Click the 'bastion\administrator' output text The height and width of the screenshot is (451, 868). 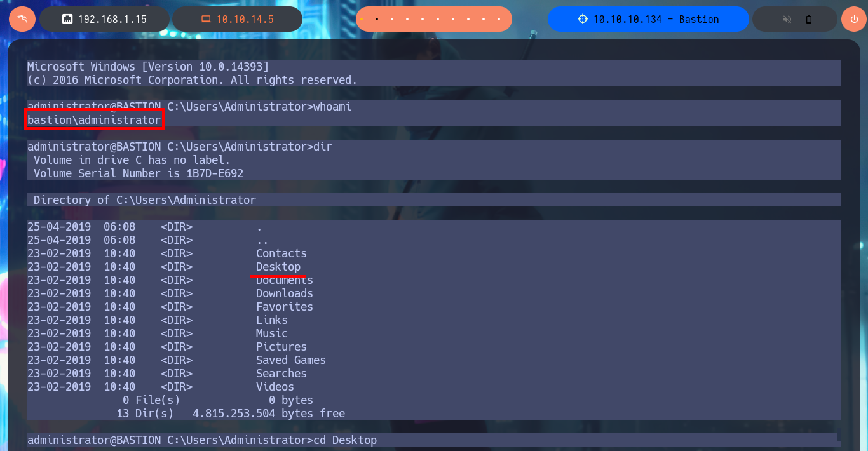[x=94, y=120]
